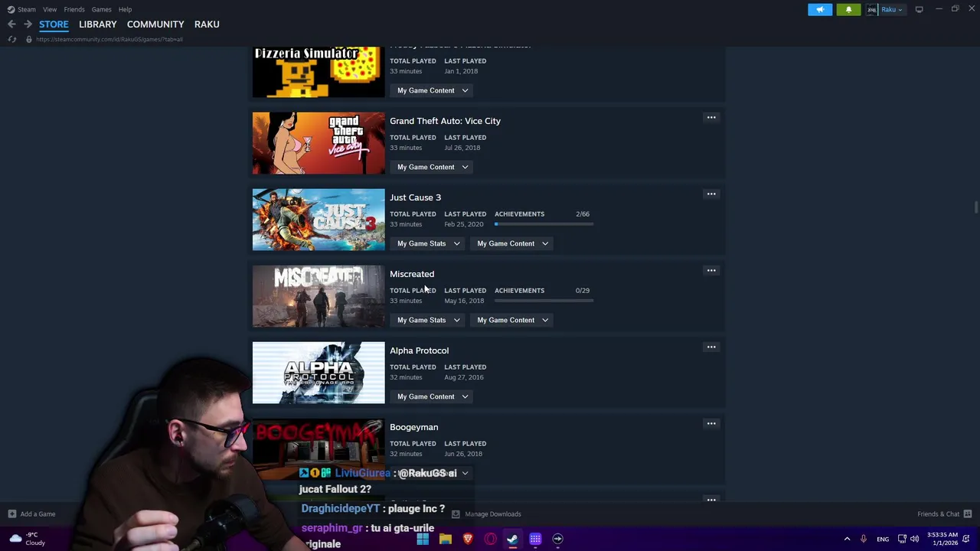
Task: Expand My Game Content for Alpha Protocol
Action: (433, 396)
